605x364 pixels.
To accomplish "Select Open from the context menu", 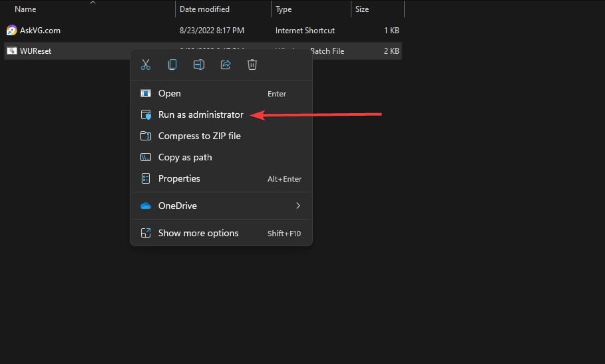I will click(169, 94).
